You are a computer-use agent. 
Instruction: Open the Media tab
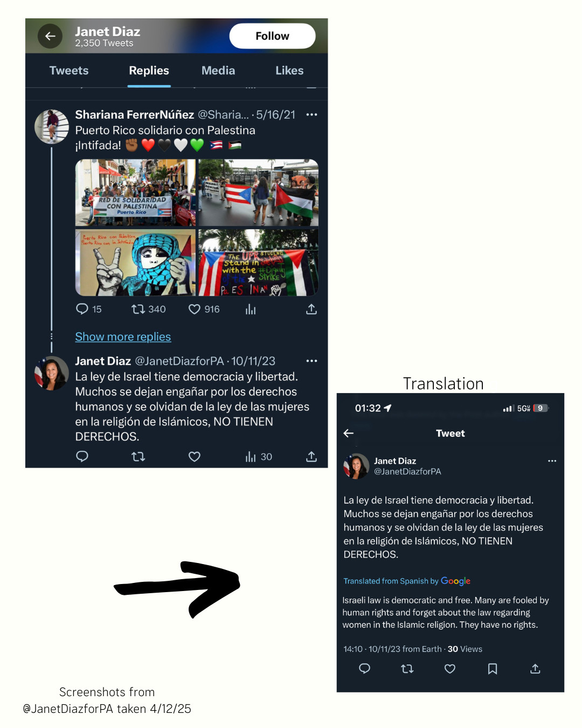point(218,71)
